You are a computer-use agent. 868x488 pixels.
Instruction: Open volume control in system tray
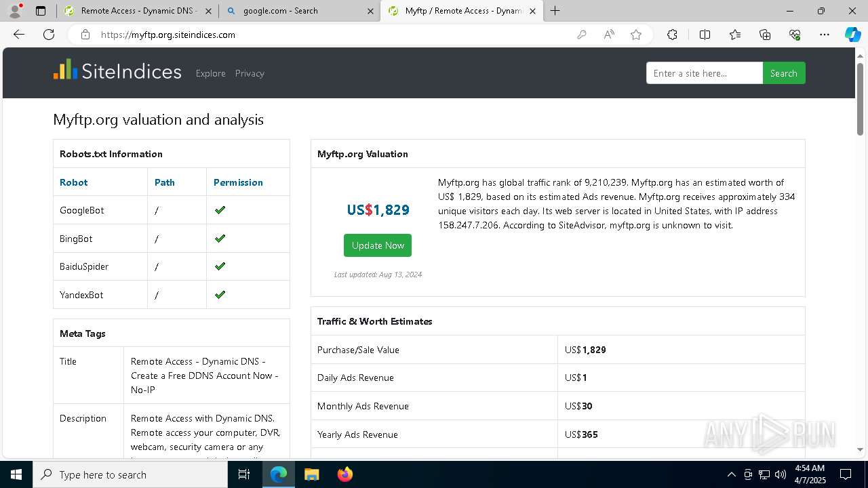click(x=781, y=474)
